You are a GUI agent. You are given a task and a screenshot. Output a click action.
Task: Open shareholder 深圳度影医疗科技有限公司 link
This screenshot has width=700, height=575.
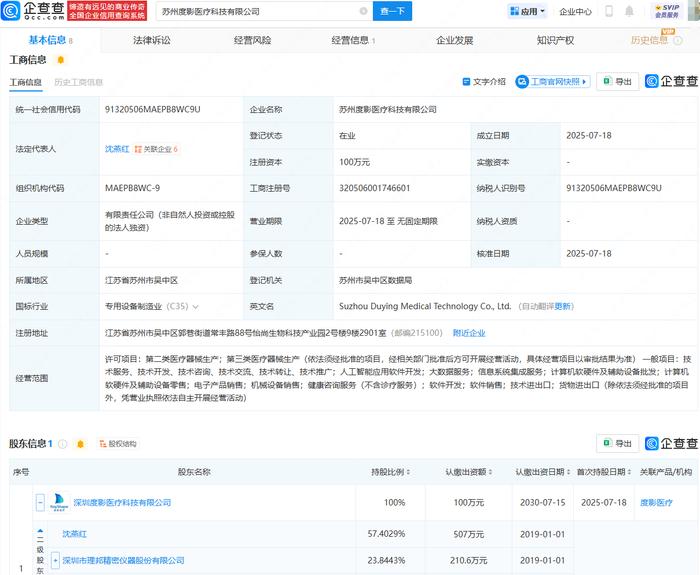point(122,503)
